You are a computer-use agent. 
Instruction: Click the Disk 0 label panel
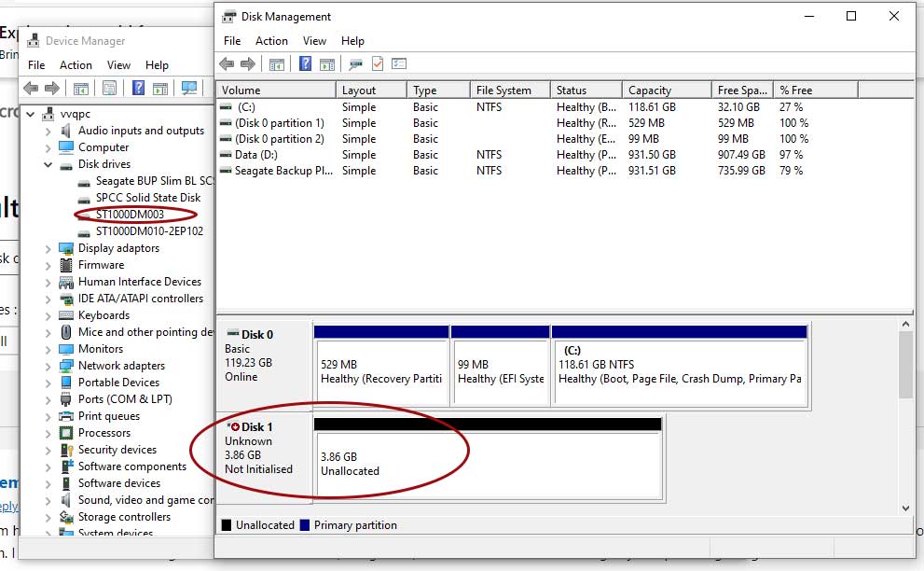264,365
